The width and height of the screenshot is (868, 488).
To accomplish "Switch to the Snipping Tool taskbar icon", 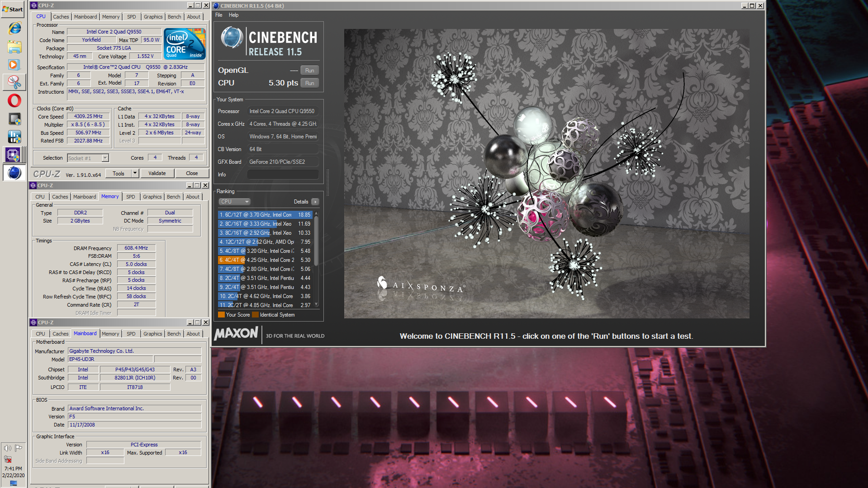I will click(14, 82).
